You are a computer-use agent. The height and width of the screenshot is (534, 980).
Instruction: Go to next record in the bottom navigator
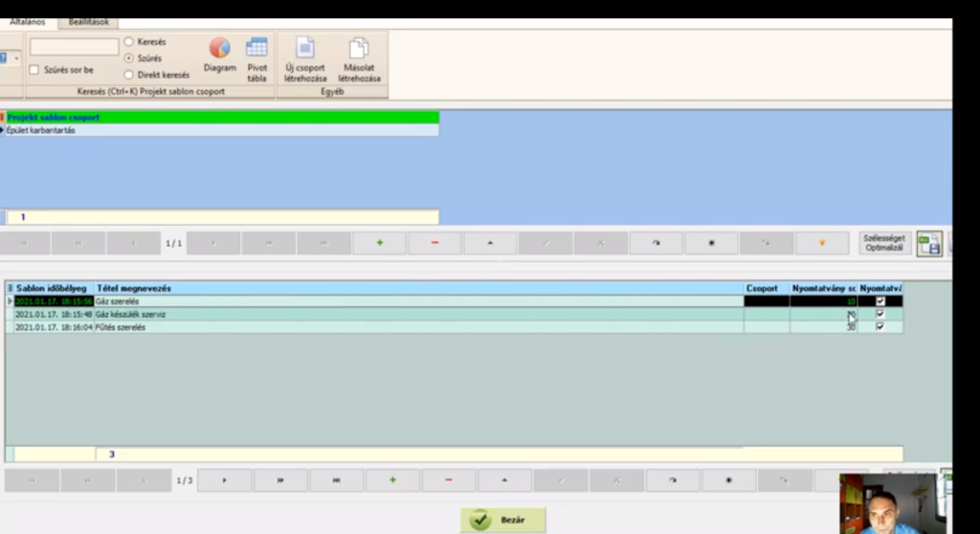[x=224, y=480]
